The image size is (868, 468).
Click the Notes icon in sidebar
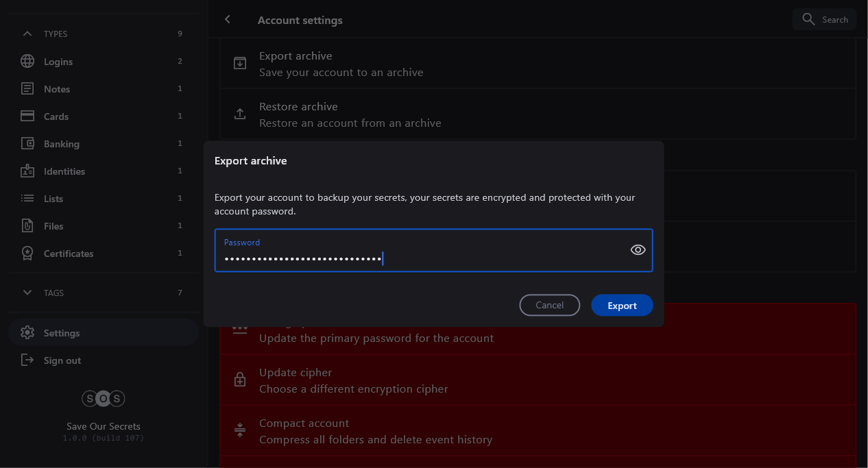(27, 89)
